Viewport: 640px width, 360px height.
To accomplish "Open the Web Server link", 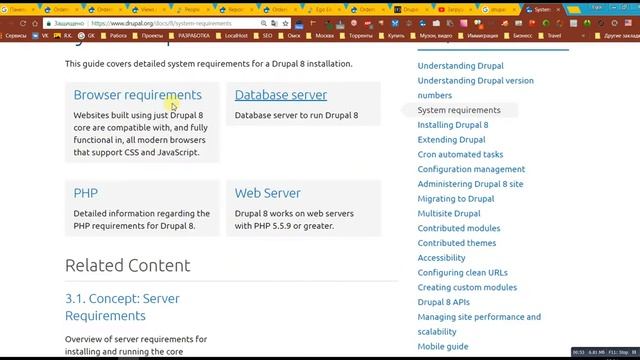I will 268,193.
